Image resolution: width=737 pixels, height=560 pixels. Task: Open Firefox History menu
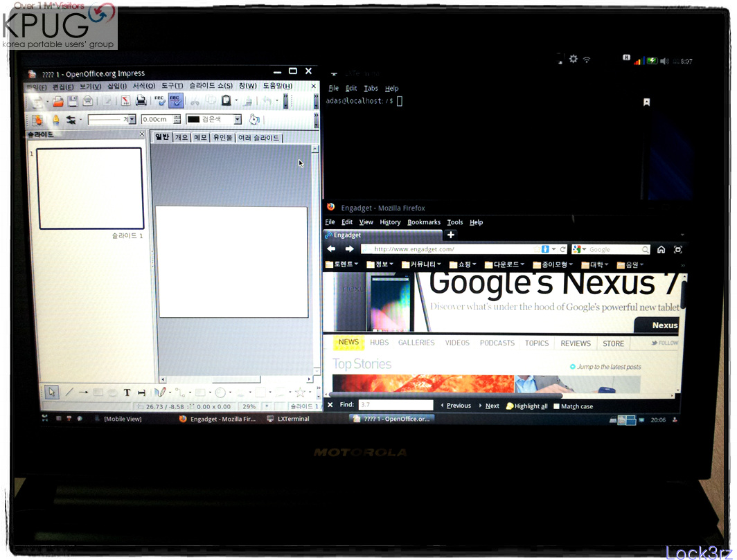click(x=390, y=222)
